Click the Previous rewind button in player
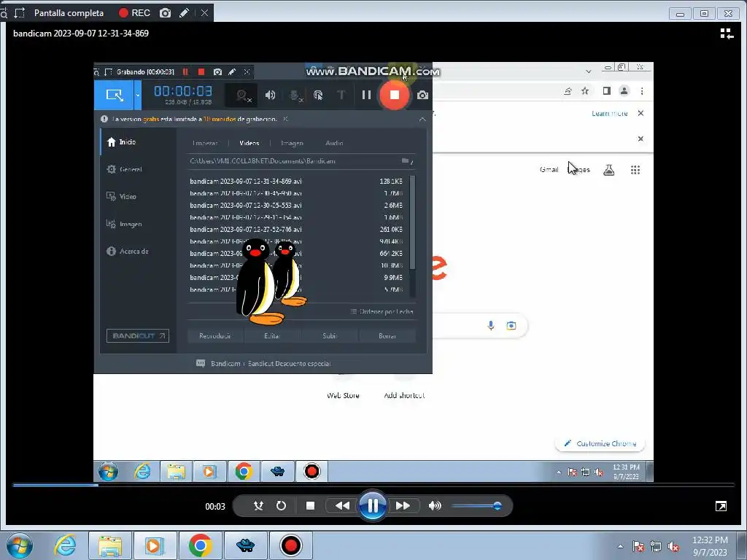This screenshot has width=747, height=560. point(342,506)
